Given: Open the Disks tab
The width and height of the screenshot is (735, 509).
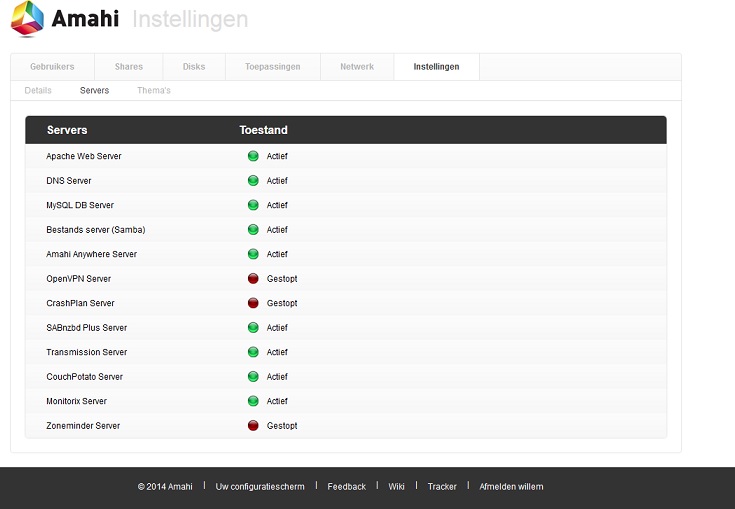Looking at the screenshot, I should tap(194, 67).
